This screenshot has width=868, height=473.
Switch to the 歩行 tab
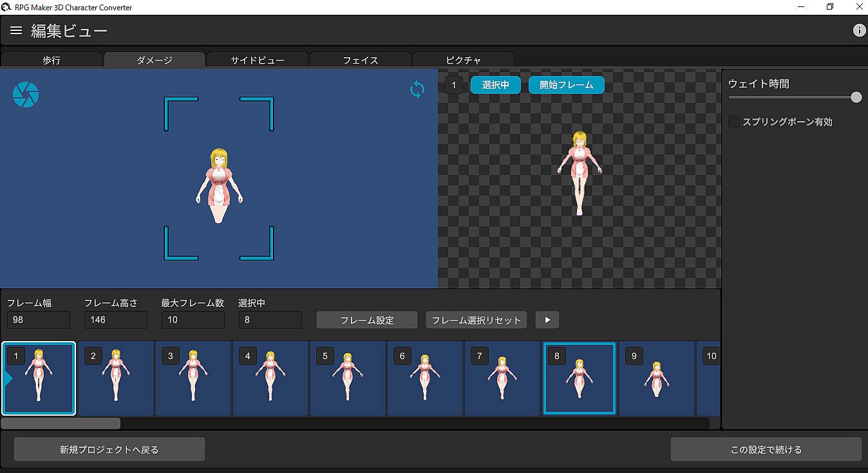(52, 60)
